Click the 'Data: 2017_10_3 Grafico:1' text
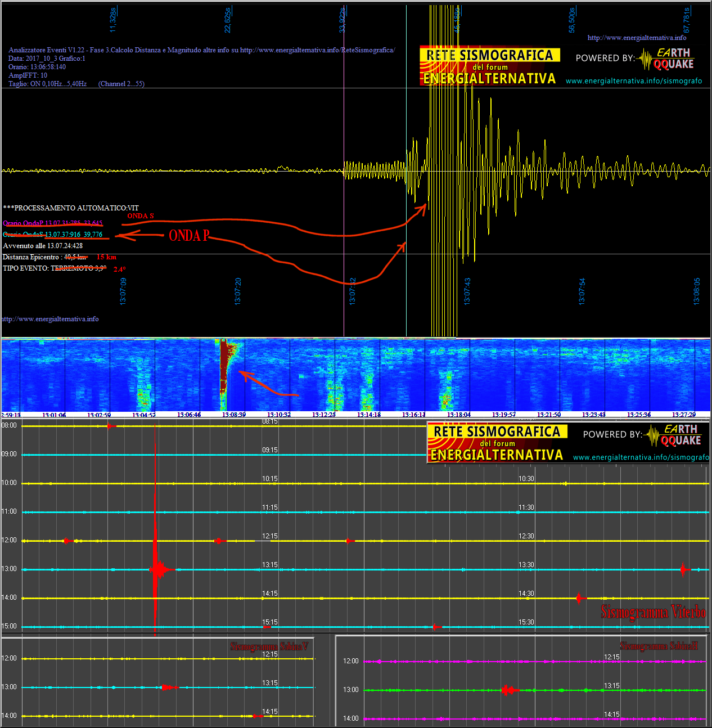Image resolution: width=712 pixels, height=728 pixels. tap(47, 59)
